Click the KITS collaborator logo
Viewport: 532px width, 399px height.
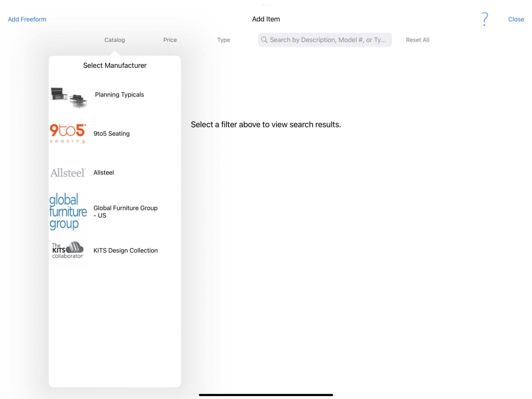coord(68,250)
